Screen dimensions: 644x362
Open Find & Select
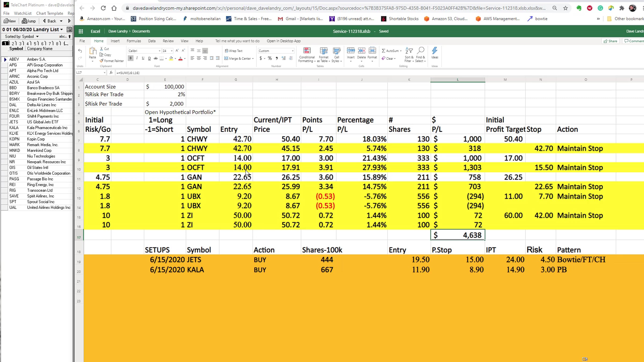(x=420, y=55)
